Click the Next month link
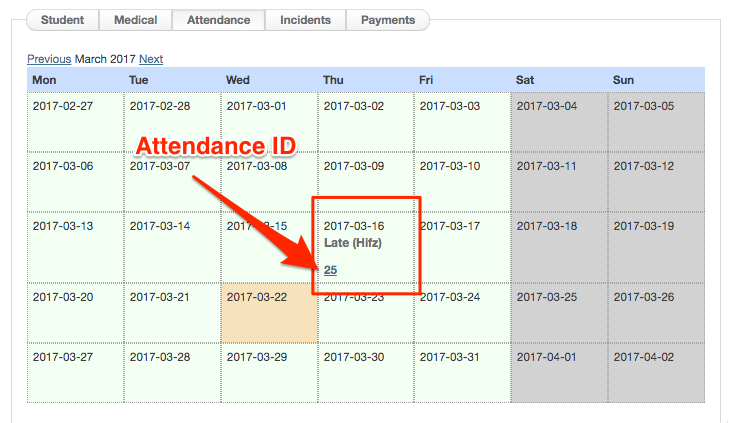 pos(151,59)
